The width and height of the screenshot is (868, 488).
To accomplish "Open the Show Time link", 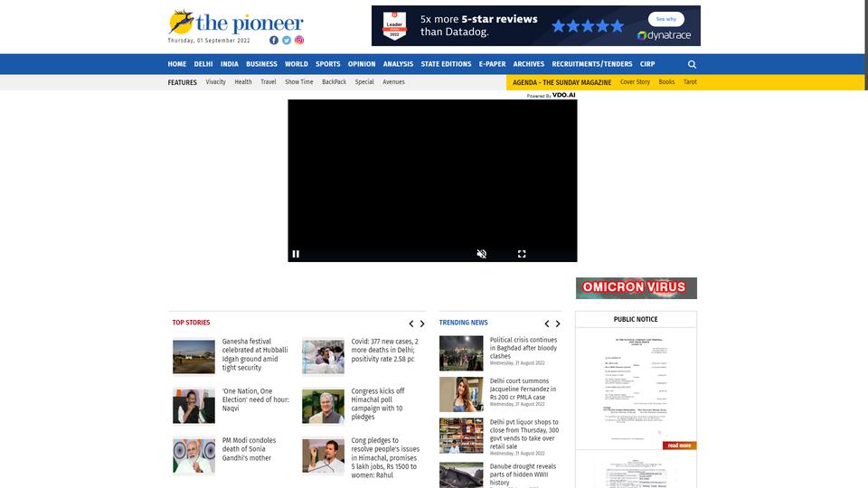I will click(299, 82).
